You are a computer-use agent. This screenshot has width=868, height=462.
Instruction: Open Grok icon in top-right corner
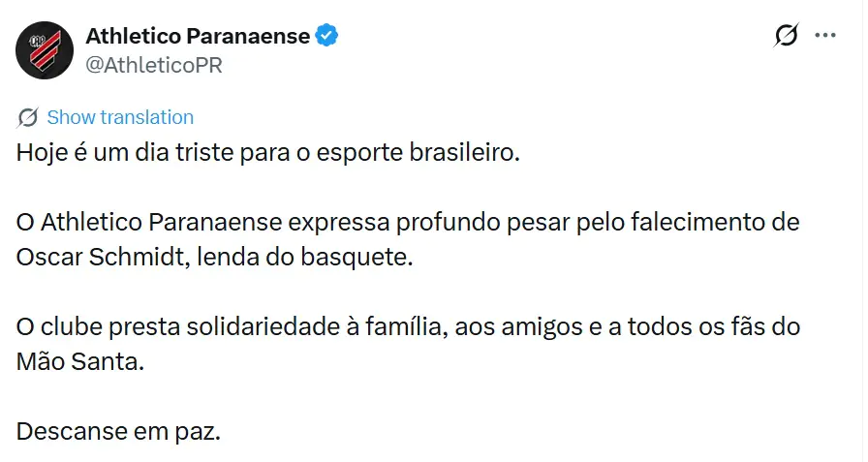pos(787,37)
